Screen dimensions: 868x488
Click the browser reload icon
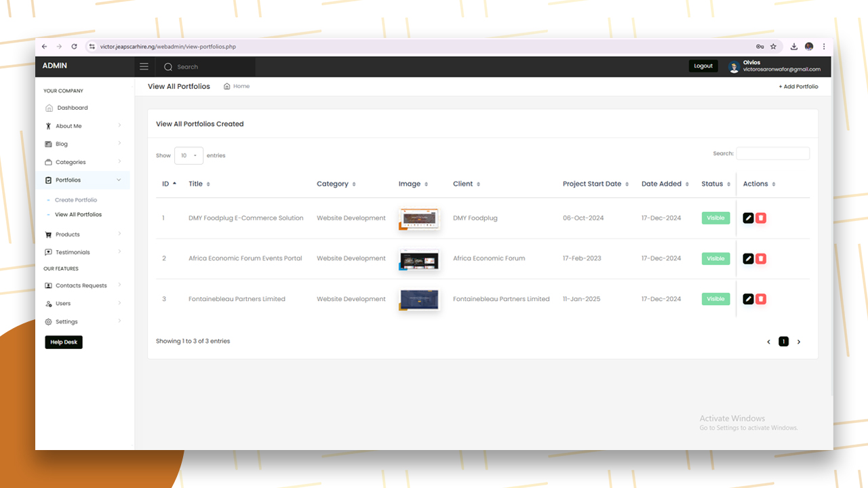74,47
